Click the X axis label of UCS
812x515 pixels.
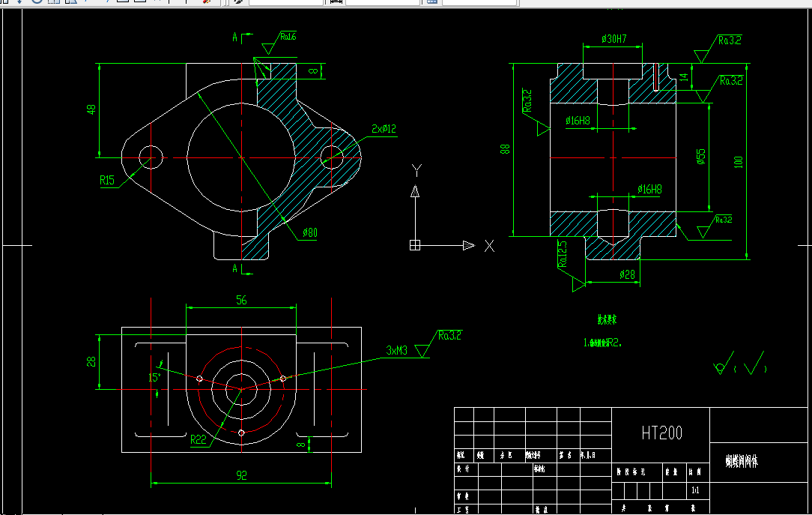pyautogui.click(x=489, y=246)
